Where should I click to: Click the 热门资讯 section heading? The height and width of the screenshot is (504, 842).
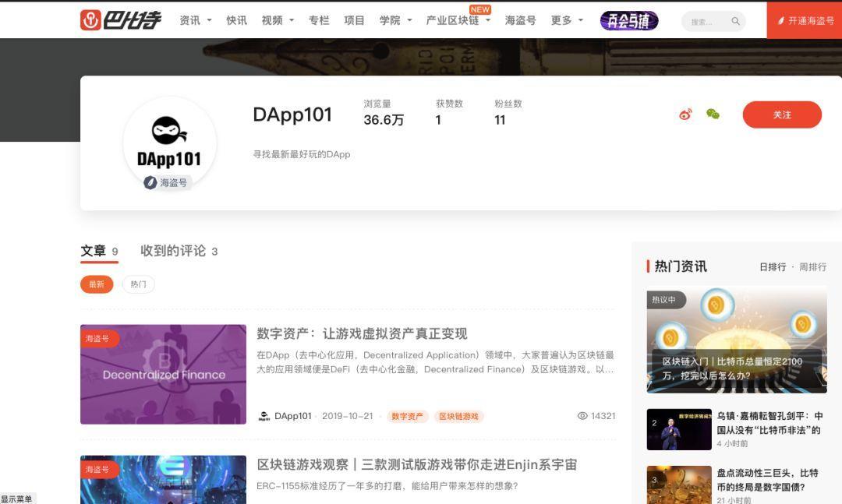tap(681, 266)
